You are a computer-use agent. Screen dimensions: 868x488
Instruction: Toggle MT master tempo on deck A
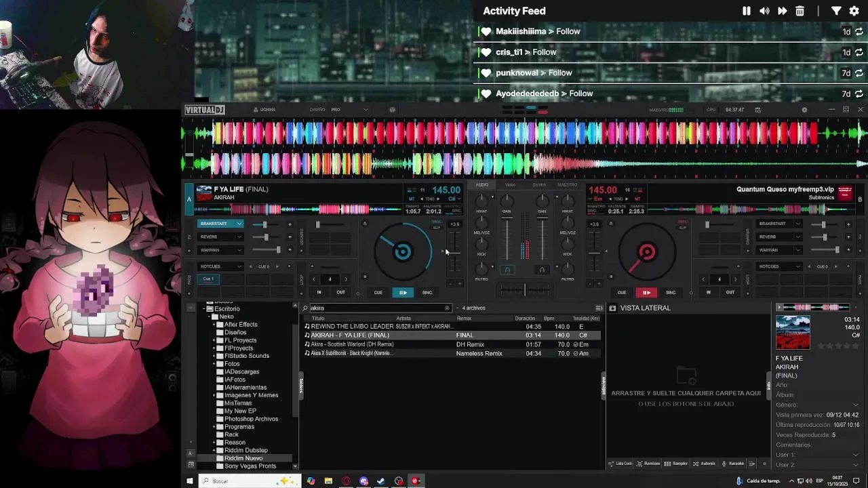pos(412,199)
